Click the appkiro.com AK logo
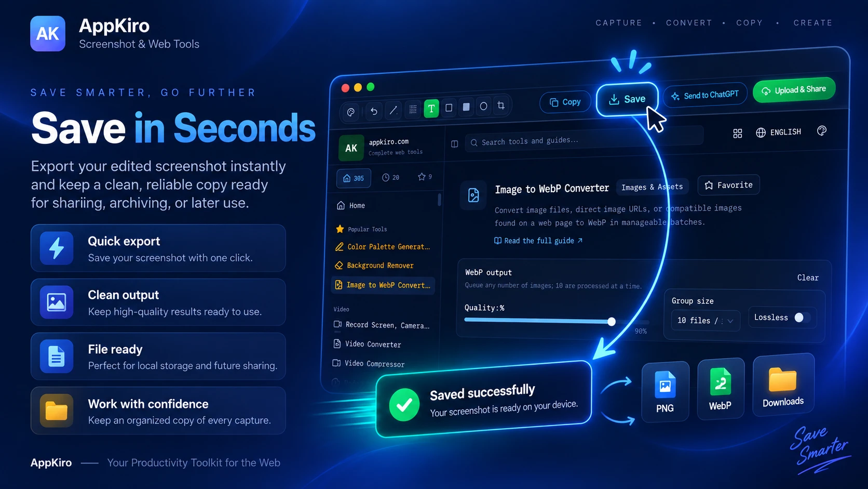 click(x=351, y=148)
